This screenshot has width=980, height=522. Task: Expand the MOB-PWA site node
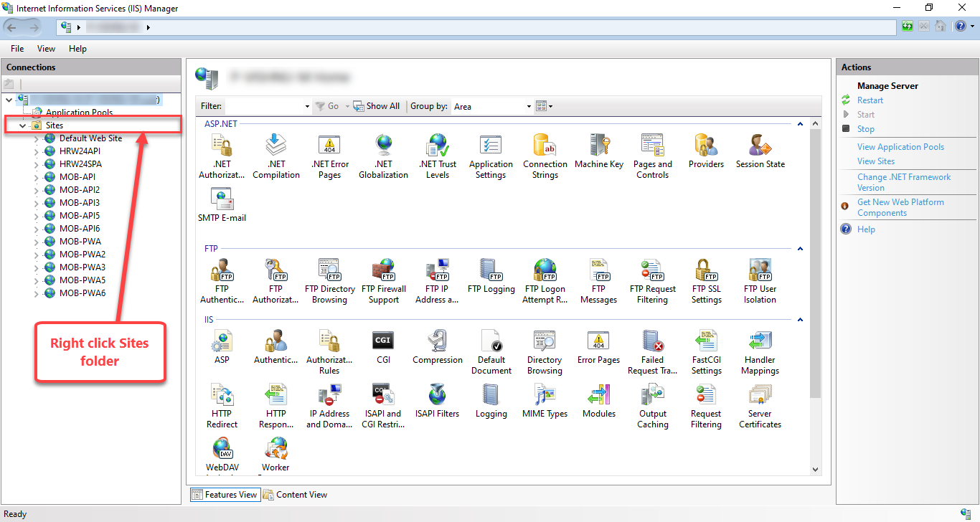(x=37, y=241)
